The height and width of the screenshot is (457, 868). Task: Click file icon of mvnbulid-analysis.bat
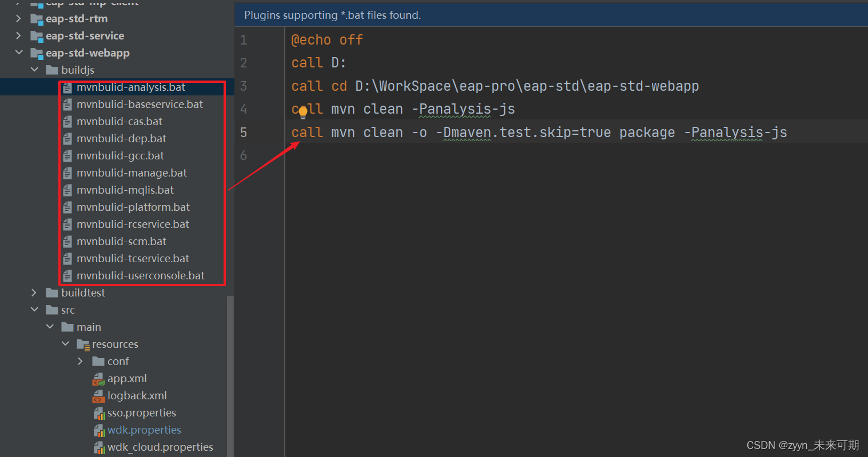pos(67,87)
